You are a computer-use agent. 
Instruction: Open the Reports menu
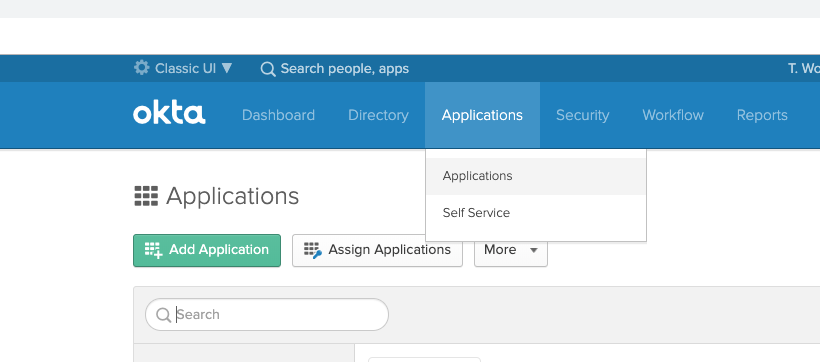click(x=762, y=115)
